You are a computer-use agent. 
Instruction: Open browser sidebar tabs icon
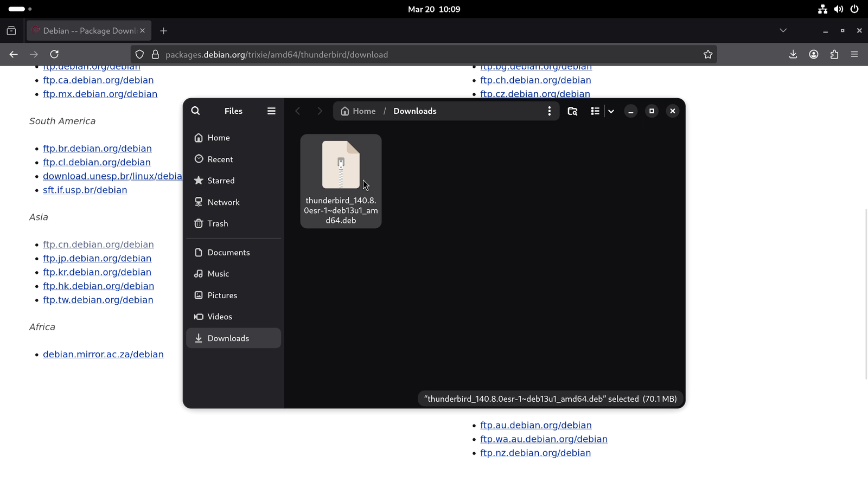coord(11,31)
